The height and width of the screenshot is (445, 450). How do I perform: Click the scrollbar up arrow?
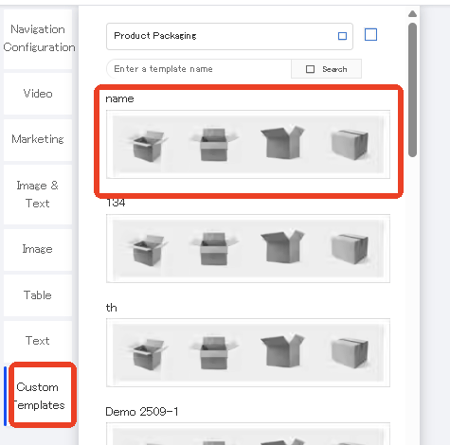tap(412, 14)
